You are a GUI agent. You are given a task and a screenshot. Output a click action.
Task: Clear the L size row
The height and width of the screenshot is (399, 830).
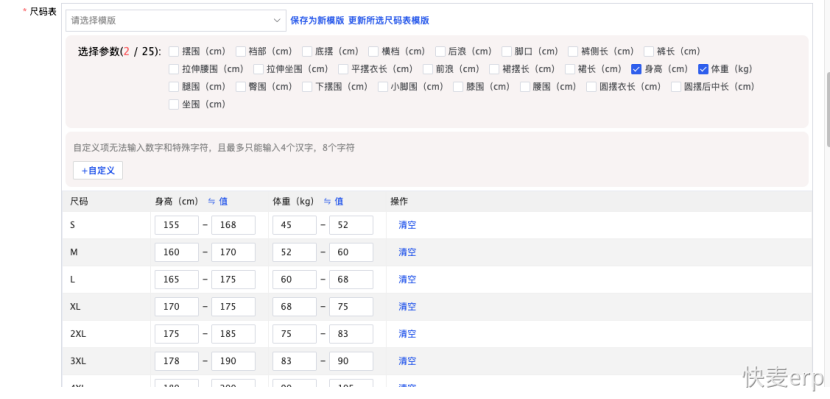[x=407, y=279]
